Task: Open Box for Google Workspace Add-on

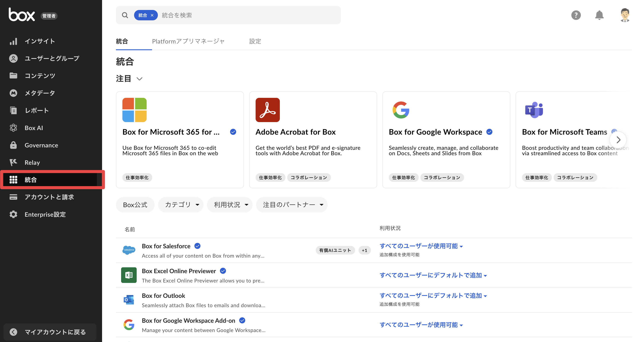Action: pos(189,321)
